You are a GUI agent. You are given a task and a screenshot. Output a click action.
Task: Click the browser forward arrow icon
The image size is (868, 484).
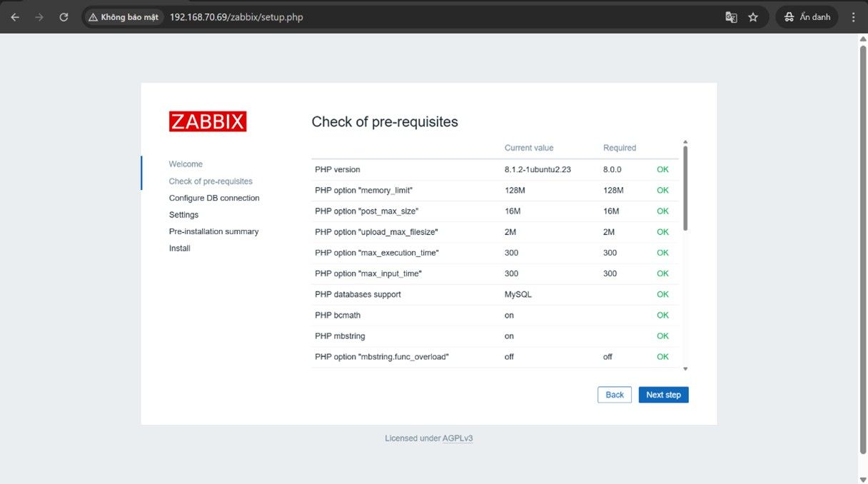[x=39, y=17]
